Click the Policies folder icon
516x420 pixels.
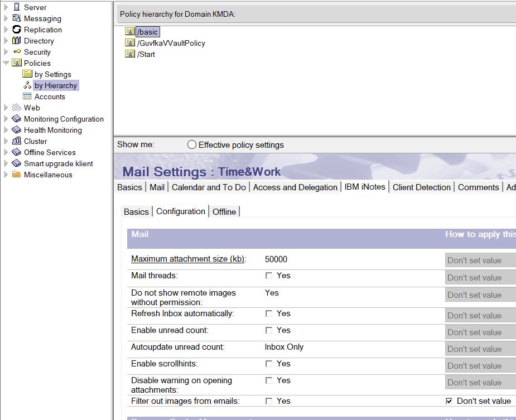pos(16,62)
